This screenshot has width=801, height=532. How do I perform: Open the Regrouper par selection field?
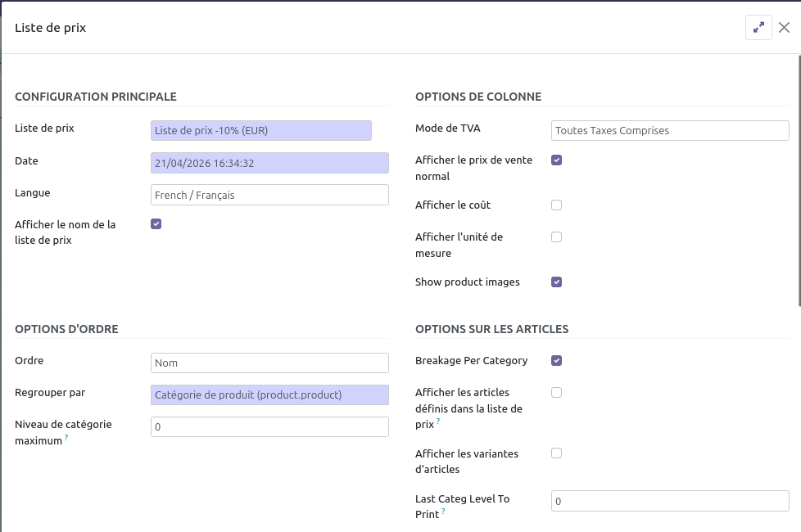coord(269,394)
